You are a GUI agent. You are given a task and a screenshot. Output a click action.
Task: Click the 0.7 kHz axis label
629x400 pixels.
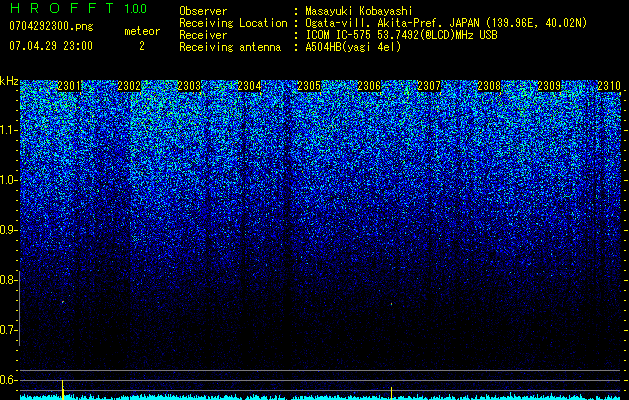8,330
